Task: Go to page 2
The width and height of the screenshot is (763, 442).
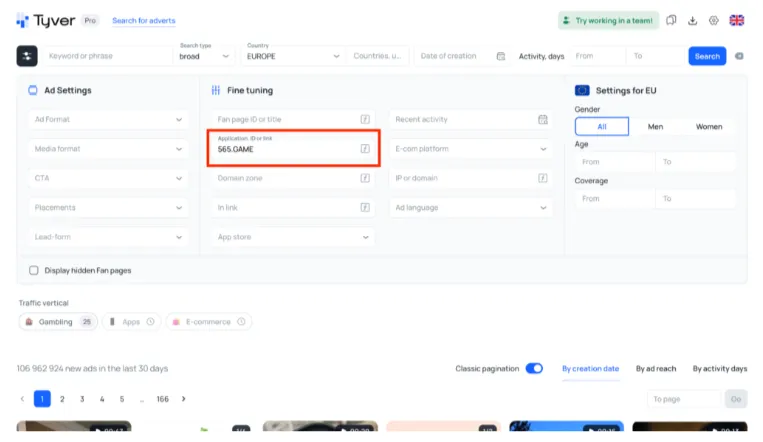Action: (62, 399)
